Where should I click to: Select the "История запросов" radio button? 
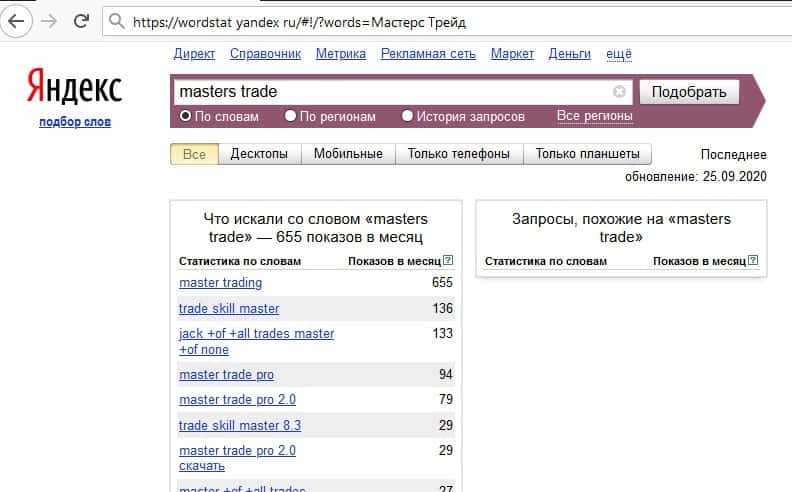point(407,116)
